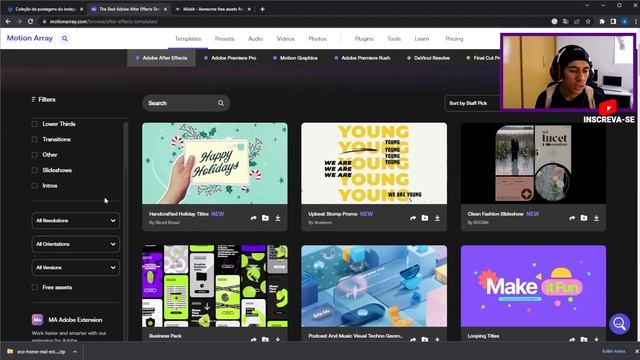The width and height of the screenshot is (640, 360).
Task: Toggle the browser side panel icon
Action: (613, 21)
